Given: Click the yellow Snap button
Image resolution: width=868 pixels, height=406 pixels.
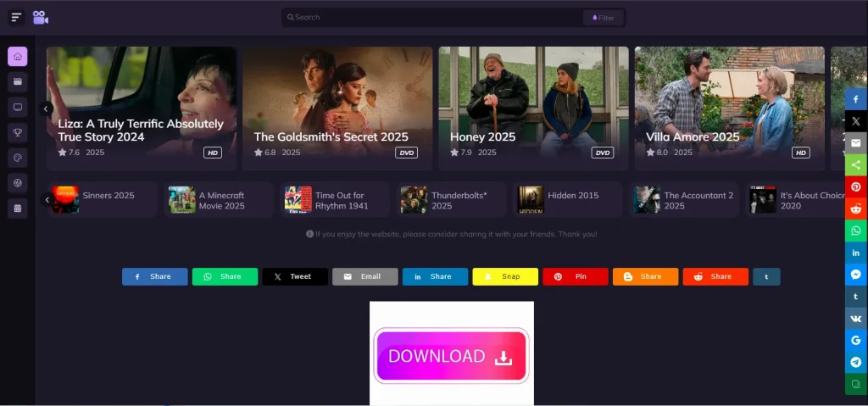Looking at the screenshot, I should [x=505, y=276].
